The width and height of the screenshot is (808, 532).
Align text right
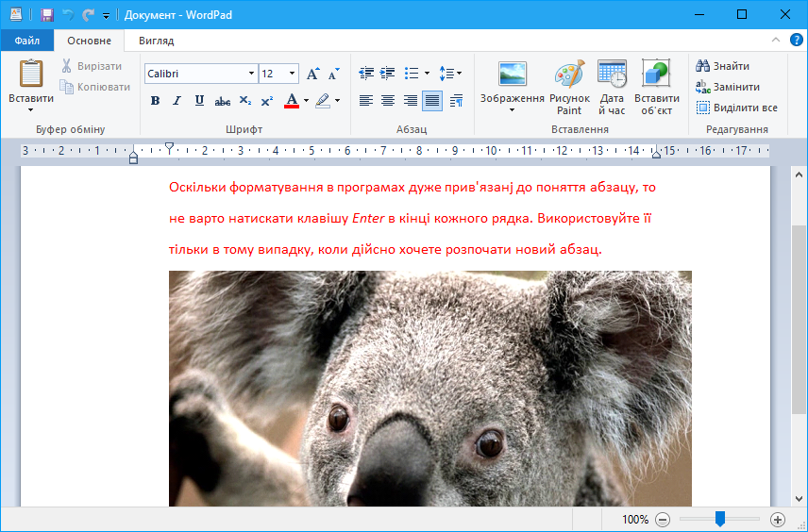point(411,100)
